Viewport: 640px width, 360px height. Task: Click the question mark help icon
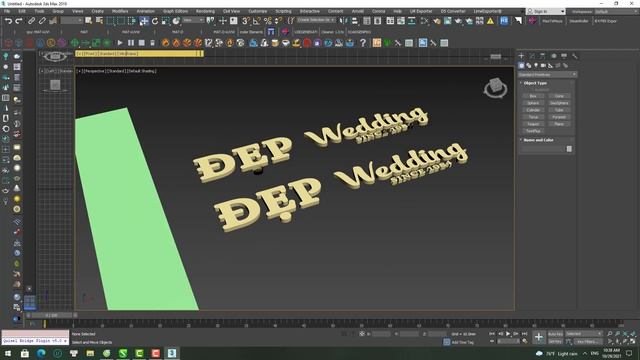[x=363, y=43]
